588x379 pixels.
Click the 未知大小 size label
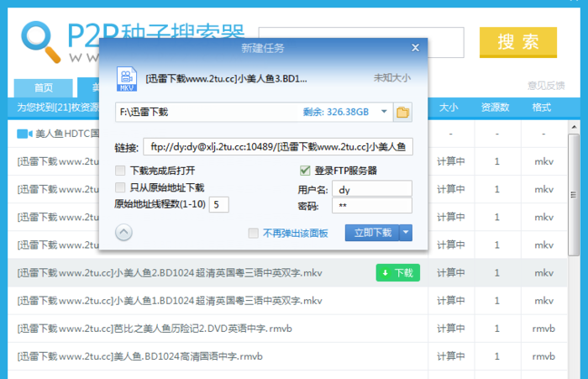point(392,78)
